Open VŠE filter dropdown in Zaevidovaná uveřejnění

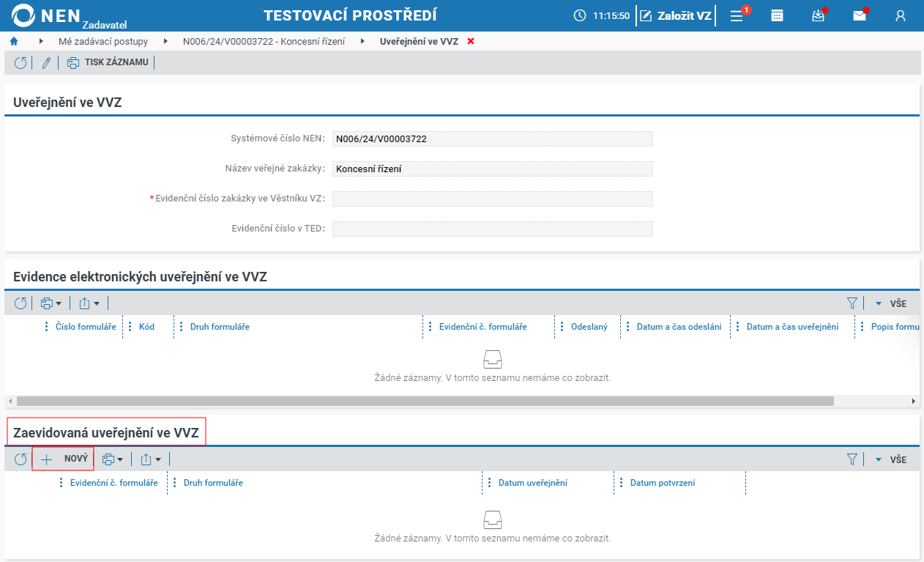[891, 460]
